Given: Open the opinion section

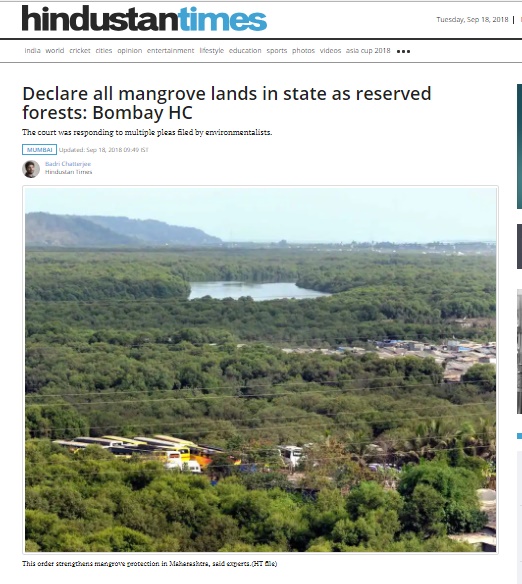Looking at the screenshot, I should tap(130, 51).
